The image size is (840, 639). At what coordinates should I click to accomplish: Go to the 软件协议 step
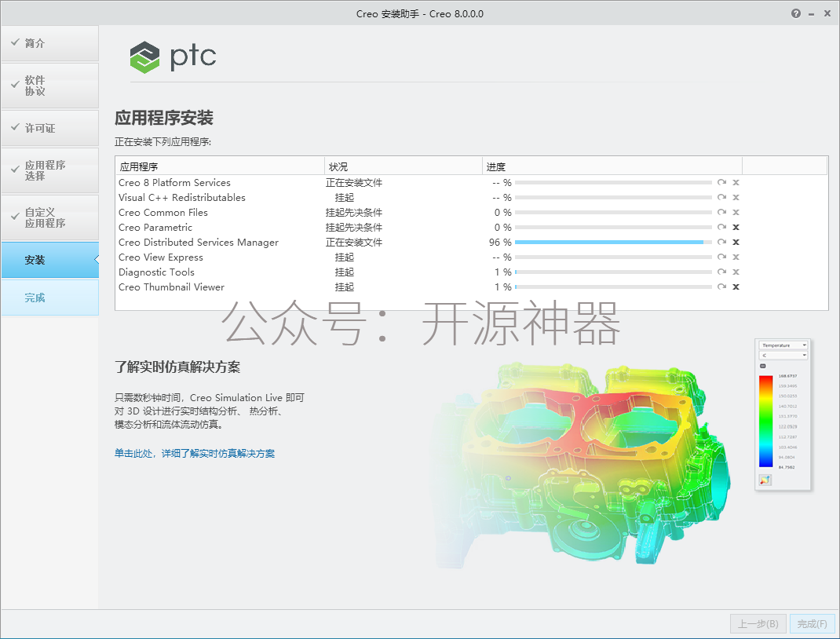pyautogui.click(x=49, y=86)
